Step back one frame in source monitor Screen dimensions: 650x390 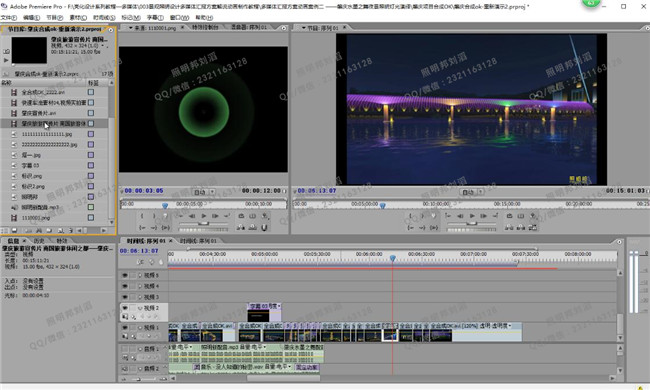click(x=192, y=216)
